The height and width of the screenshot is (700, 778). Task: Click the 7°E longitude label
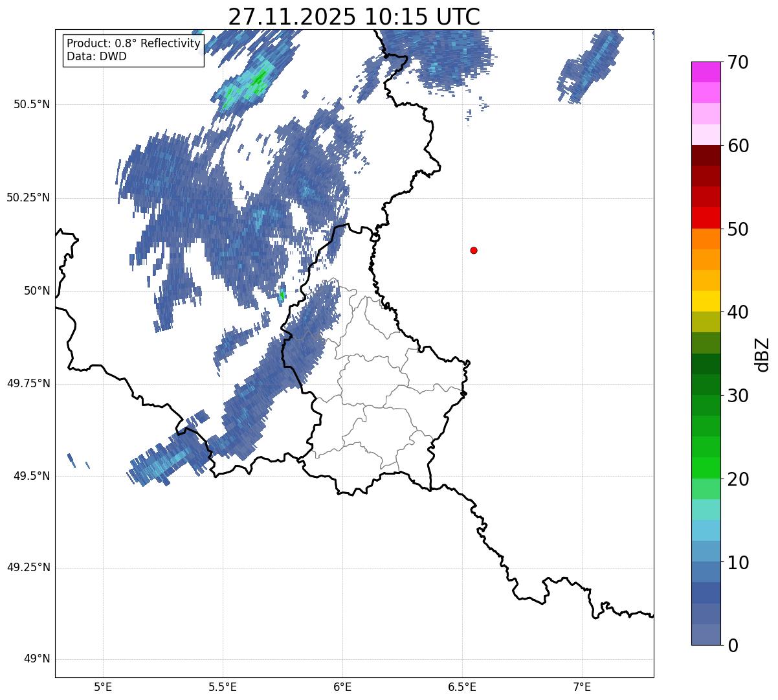tap(582, 686)
